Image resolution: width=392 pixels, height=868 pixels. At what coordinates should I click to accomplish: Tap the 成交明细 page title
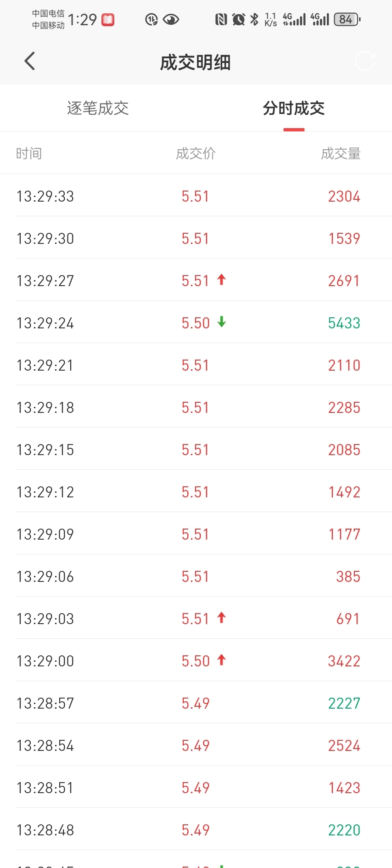[196, 62]
